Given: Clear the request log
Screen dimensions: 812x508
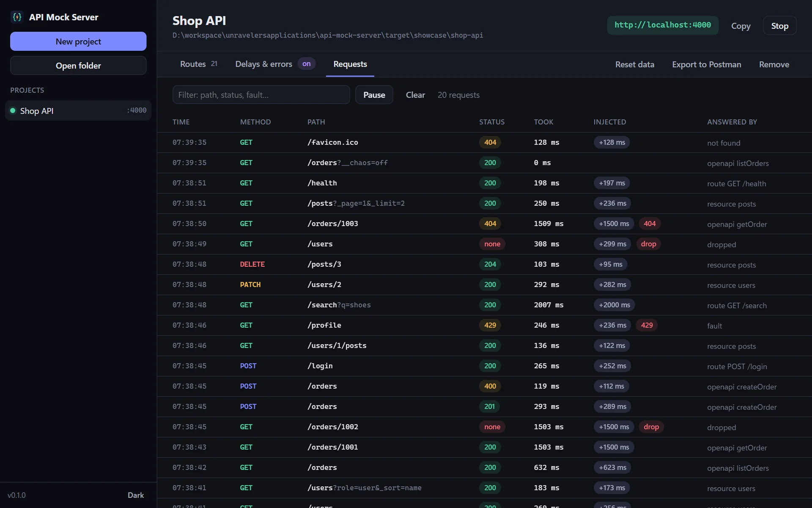Looking at the screenshot, I should pyautogui.click(x=415, y=95).
